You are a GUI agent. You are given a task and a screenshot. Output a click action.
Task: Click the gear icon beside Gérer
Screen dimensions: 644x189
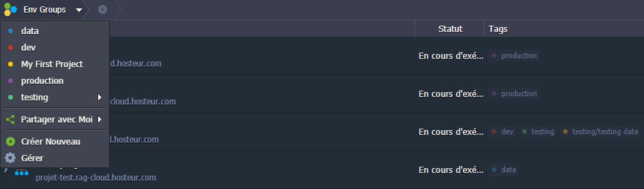coord(11,158)
